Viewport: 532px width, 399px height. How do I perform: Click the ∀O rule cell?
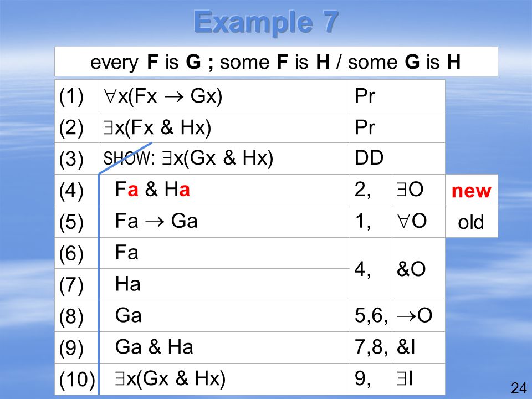418,222
